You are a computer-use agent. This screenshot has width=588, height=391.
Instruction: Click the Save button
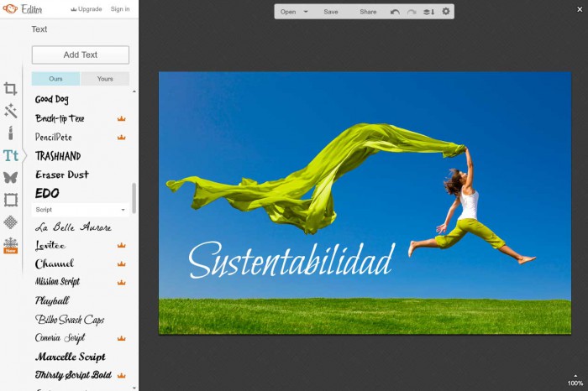(331, 12)
